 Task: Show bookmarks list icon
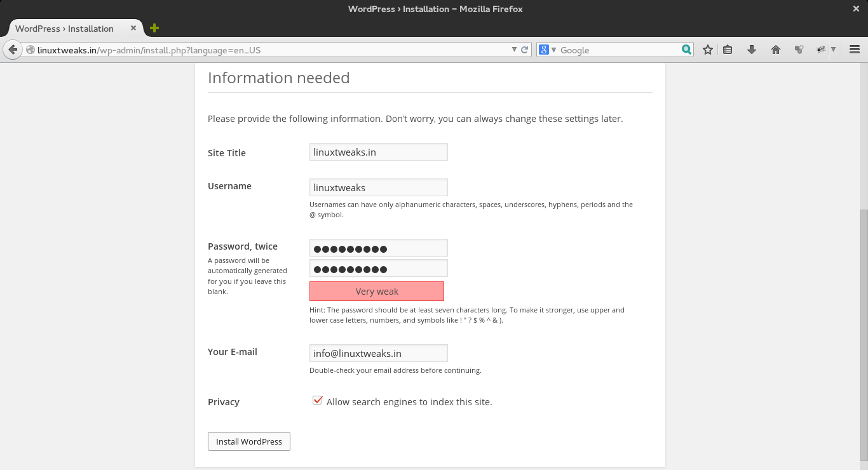(728, 50)
